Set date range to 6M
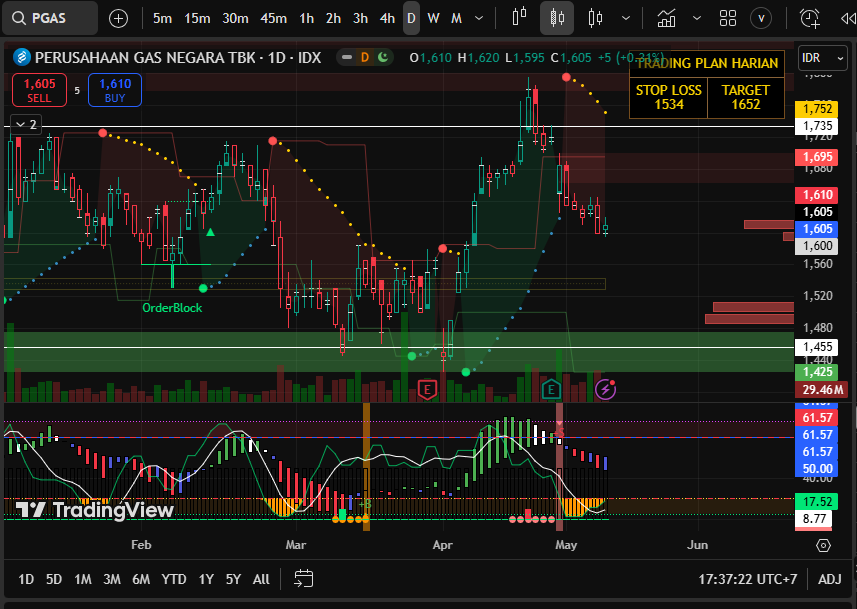The height and width of the screenshot is (609, 857). [x=141, y=579]
